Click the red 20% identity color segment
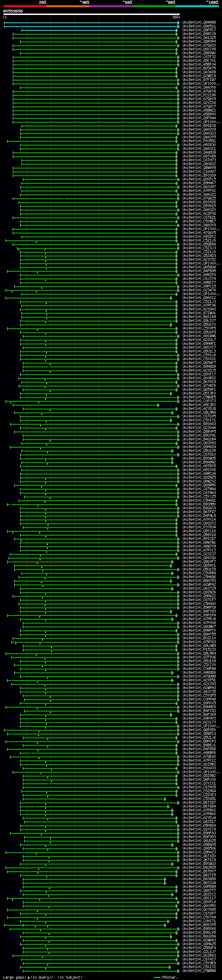Screen dimensions: 222x980 tap(25, 6)
